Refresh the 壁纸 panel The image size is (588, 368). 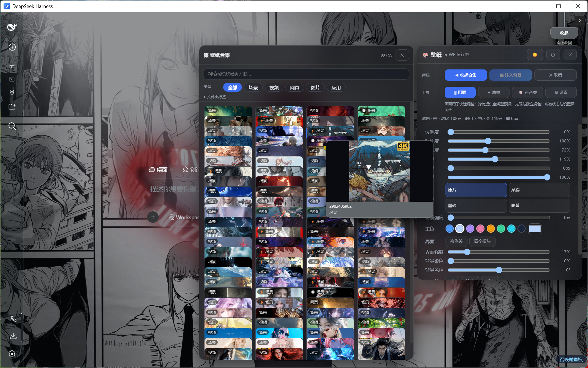(553, 55)
